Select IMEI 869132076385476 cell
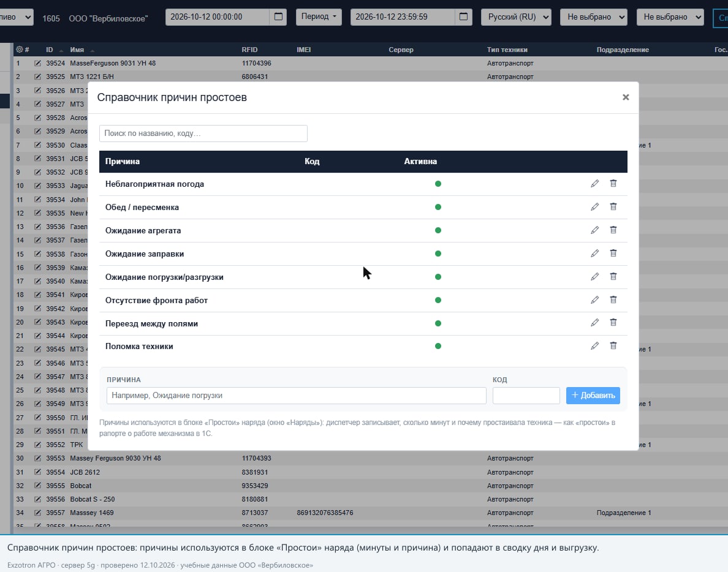 pos(325,513)
